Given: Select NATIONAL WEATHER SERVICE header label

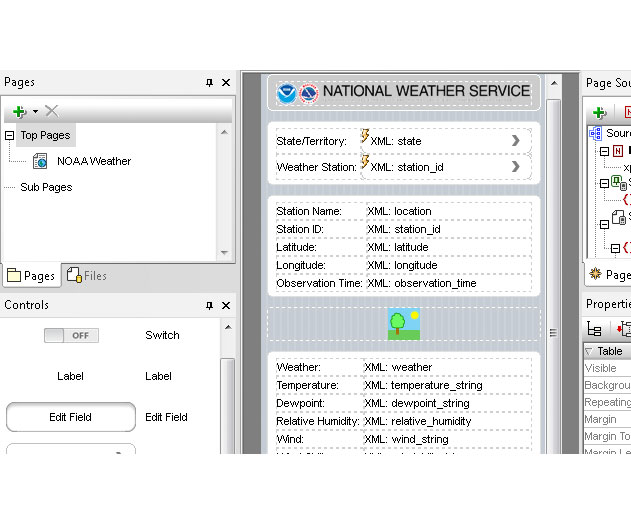Looking at the screenshot, I should click(x=426, y=91).
